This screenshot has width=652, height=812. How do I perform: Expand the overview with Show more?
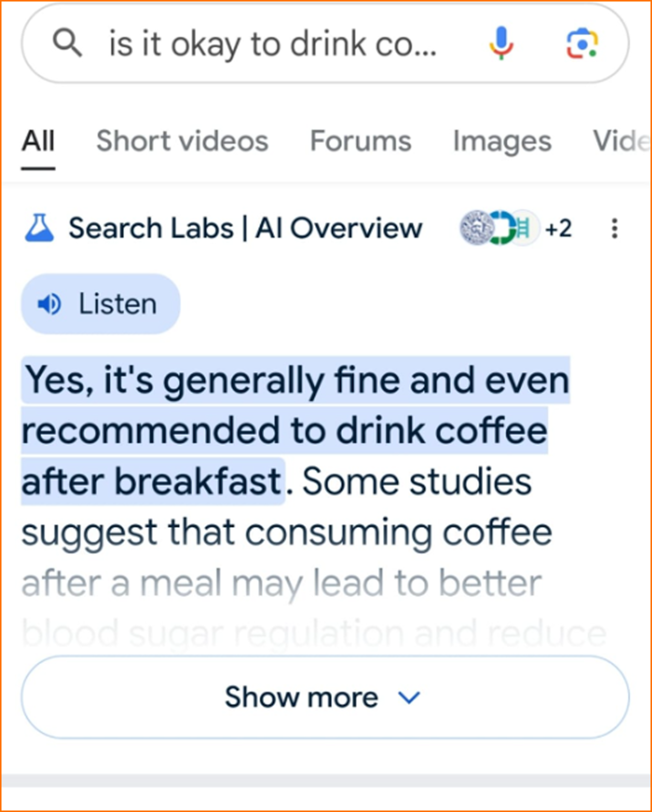(x=301, y=697)
